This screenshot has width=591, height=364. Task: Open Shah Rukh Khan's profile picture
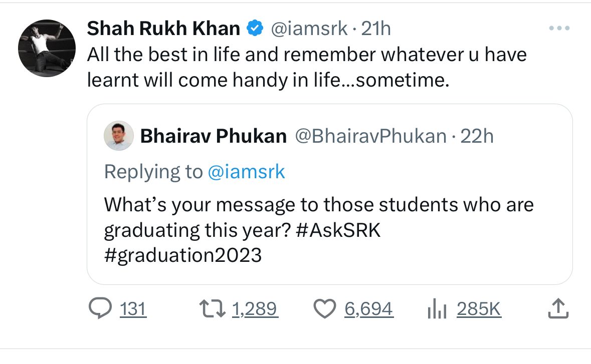[x=47, y=49]
